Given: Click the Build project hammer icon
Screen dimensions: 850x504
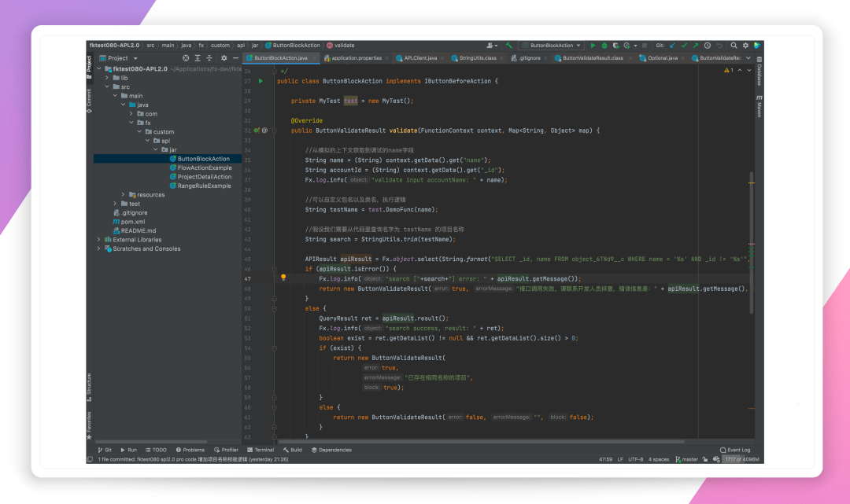Looking at the screenshot, I should 509,46.
